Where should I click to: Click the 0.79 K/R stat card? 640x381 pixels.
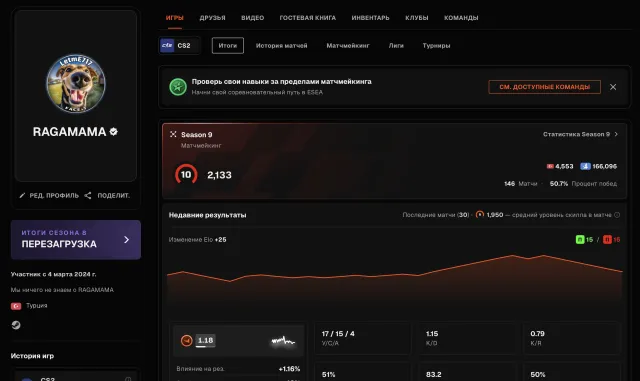click(x=571, y=338)
